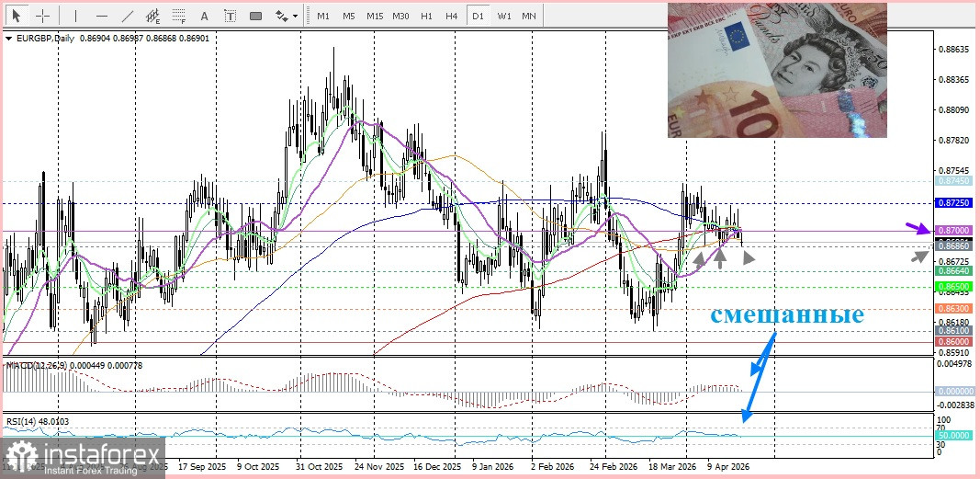Switch to H1 timeframe

pos(427,16)
